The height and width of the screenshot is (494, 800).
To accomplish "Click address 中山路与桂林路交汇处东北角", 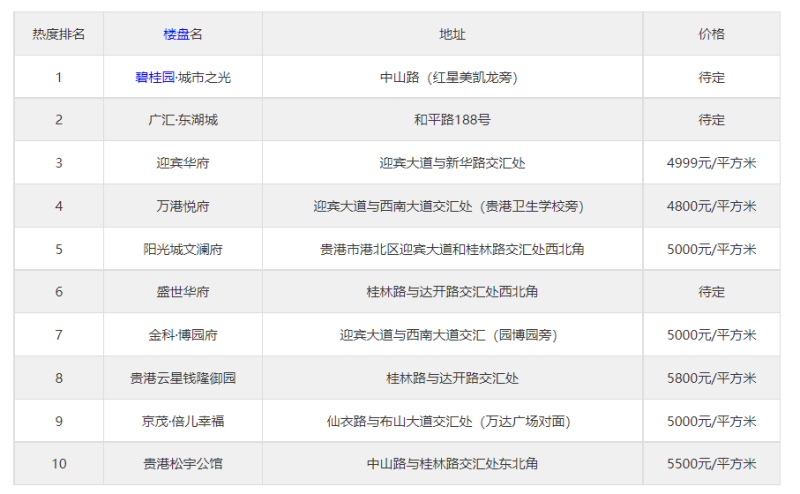I will [452, 463].
